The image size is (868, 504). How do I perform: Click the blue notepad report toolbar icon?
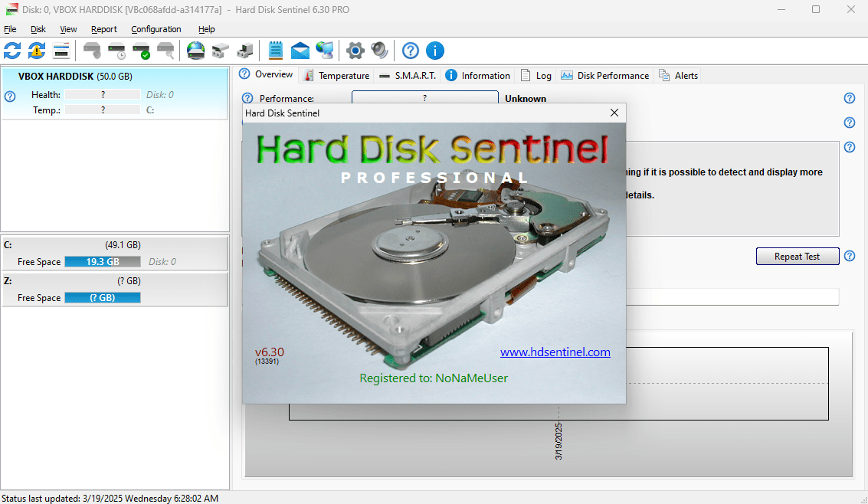pyautogui.click(x=275, y=51)
